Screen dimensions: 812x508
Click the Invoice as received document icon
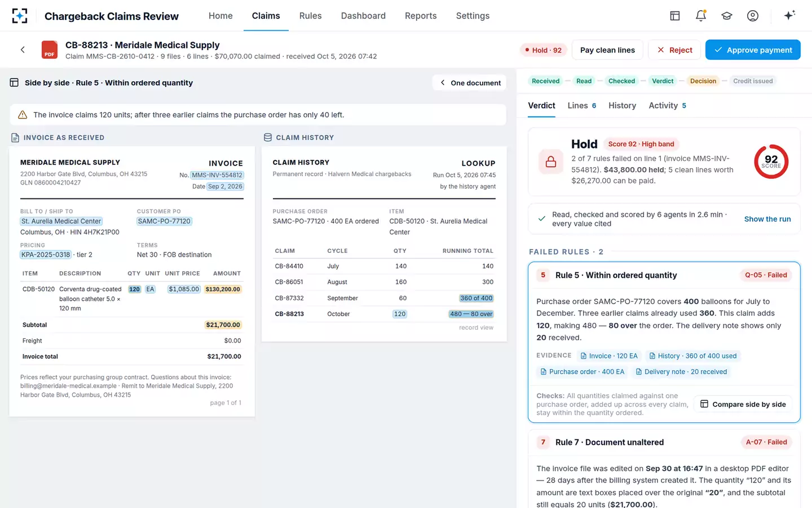15,138
